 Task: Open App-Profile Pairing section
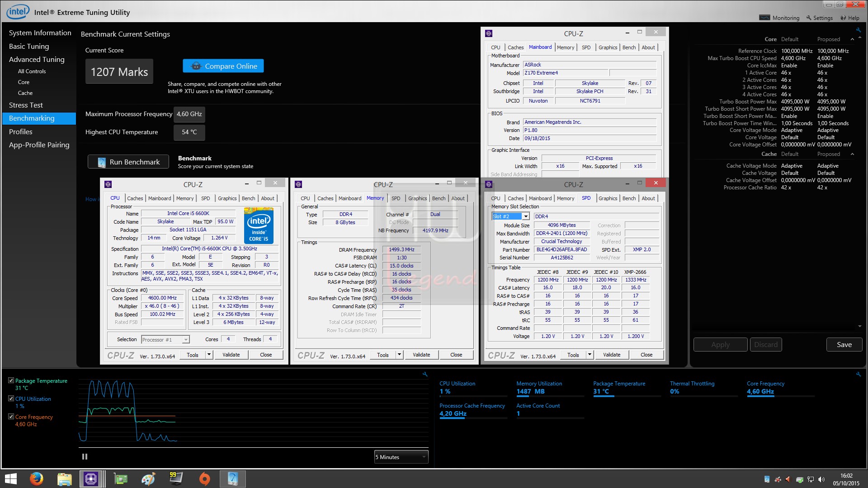(39, 145)
